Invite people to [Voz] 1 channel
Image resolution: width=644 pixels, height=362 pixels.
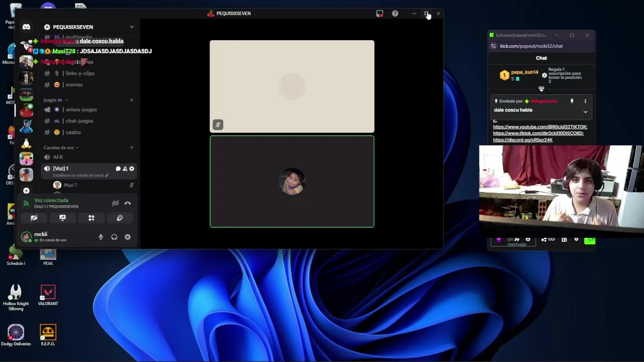pos(125,168)
